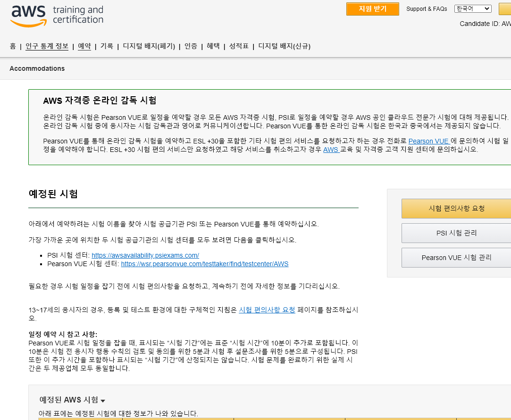511x420 pixels.
Task: Follow the AWS link in the notice box
Action: 331,150
